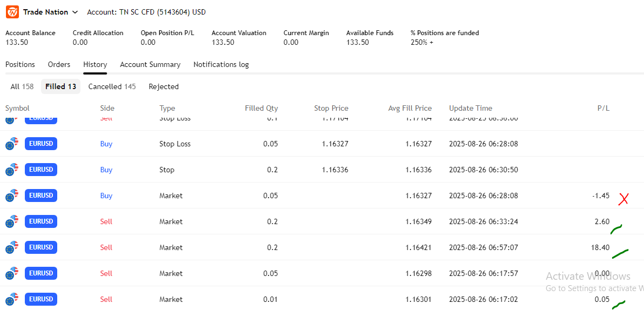Click the flag icon in the 1.16298 fill row
This screenshot has height=310, width=644.
point(12,273)
